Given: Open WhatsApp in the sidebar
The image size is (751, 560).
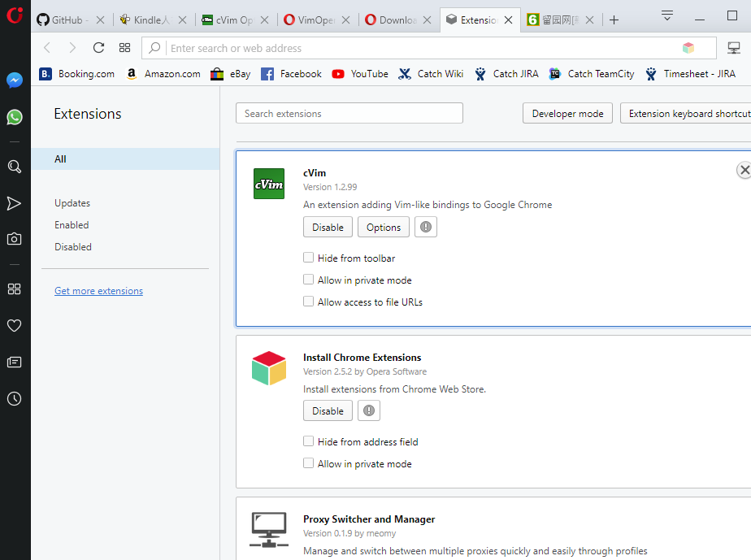Looking at the screenshot, I should pos(15,117).
